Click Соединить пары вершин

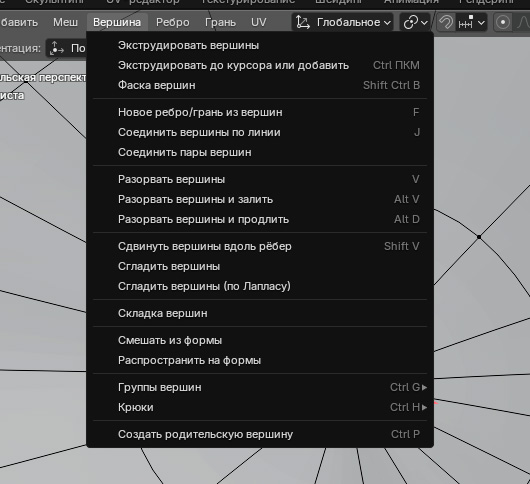(x=260, y=152)
